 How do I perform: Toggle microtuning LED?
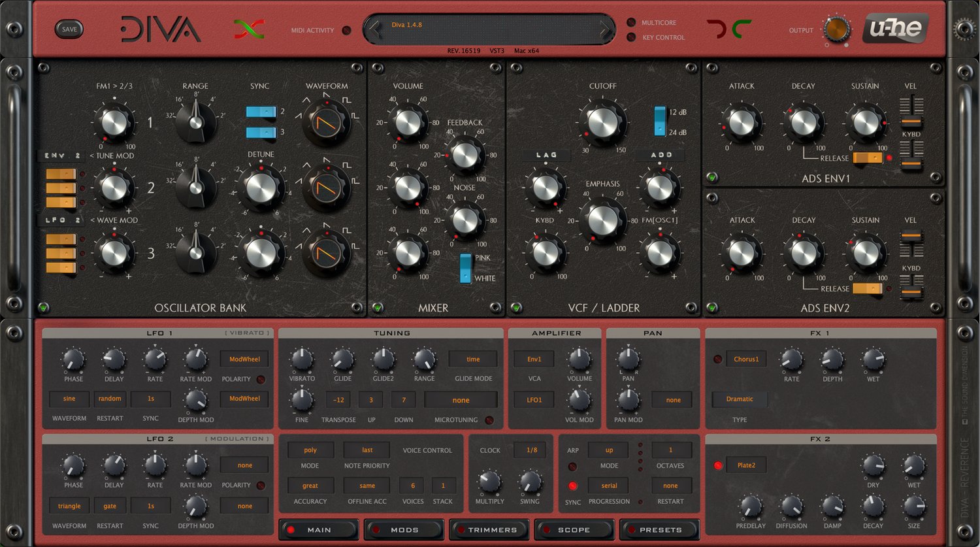coord(489,420)
